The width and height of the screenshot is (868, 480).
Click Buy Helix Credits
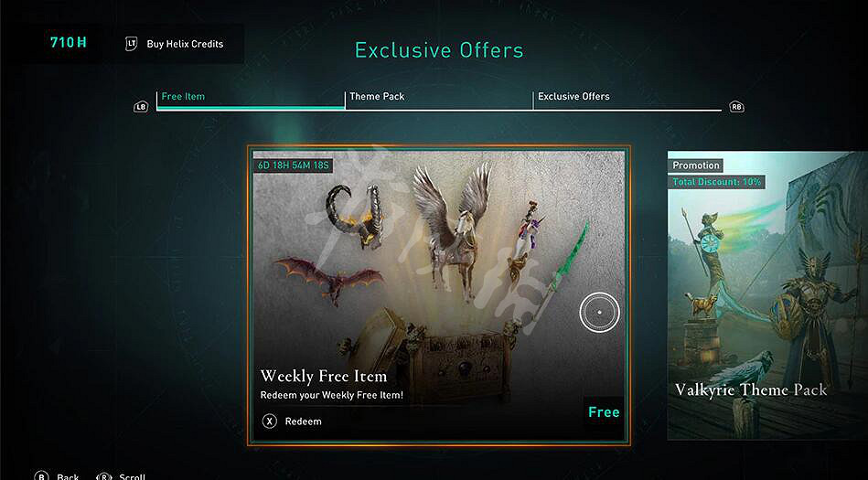pos(185,44)
